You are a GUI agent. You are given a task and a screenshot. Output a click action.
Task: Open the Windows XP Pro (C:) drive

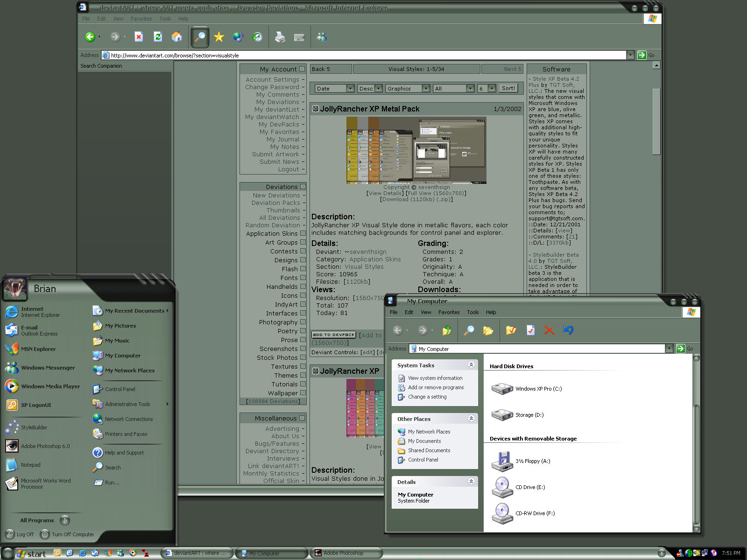[526, 388]
